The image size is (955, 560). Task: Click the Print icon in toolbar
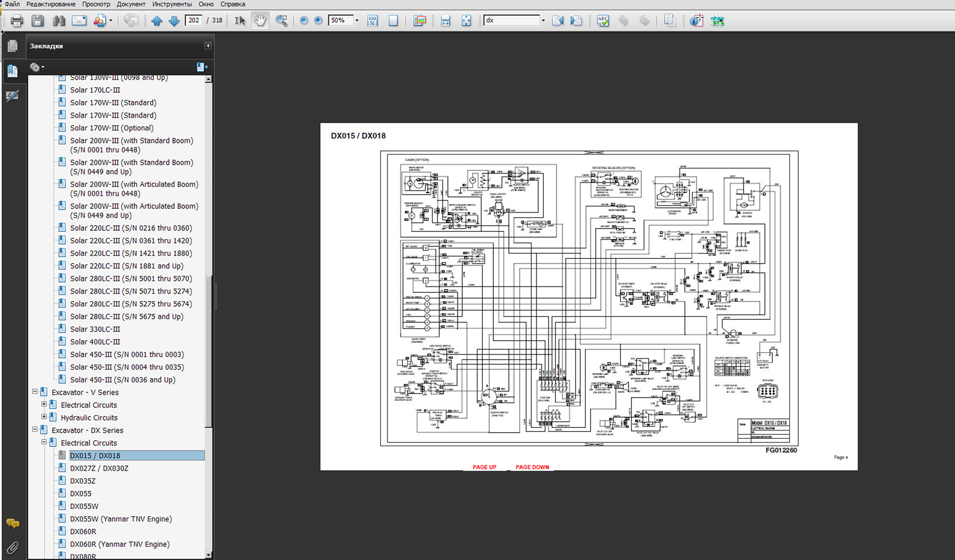[x=17, y=21]
